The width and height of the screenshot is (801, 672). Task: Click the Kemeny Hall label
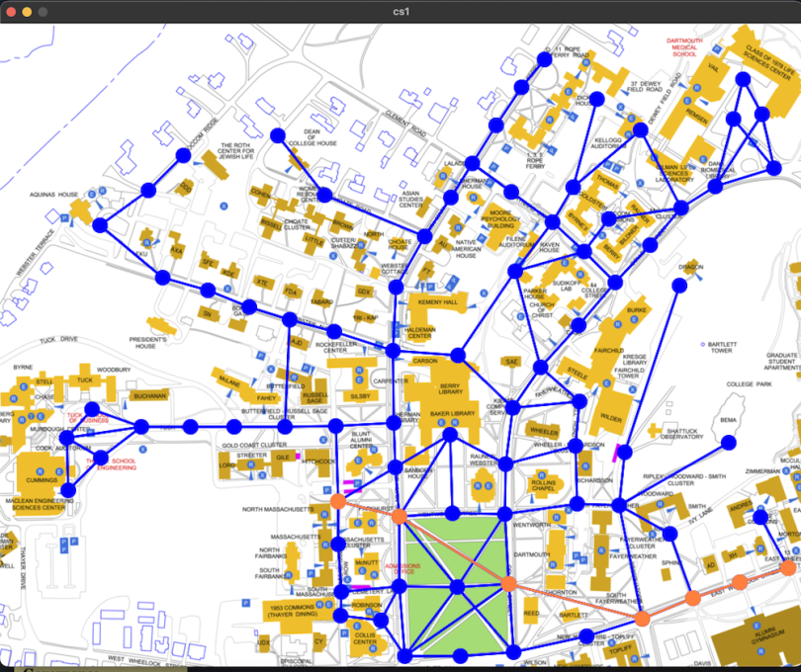(438, 302)
